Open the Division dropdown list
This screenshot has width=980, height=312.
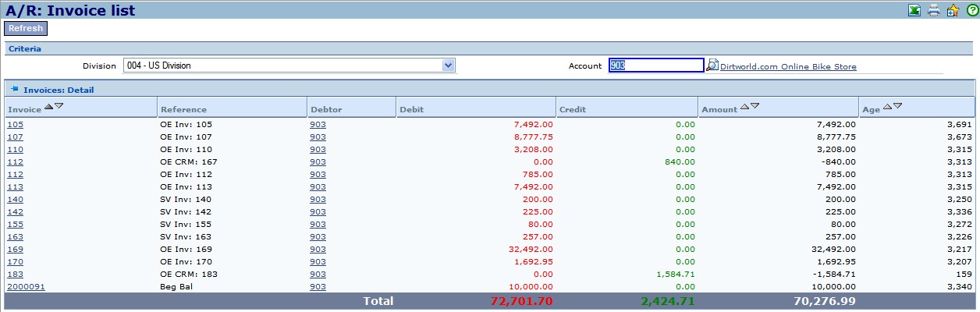(448, 66)
